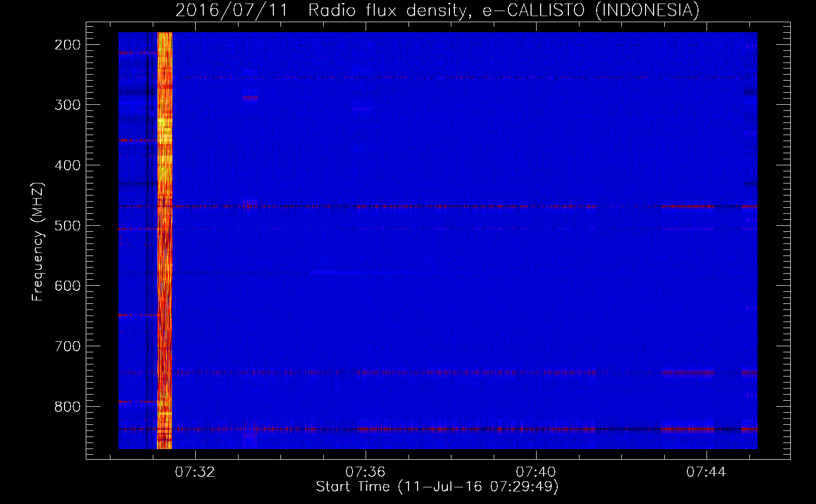This screenshot has height=504, width=816.
Task: Click the 07:32 time tick label
Action: click(195, 472)
